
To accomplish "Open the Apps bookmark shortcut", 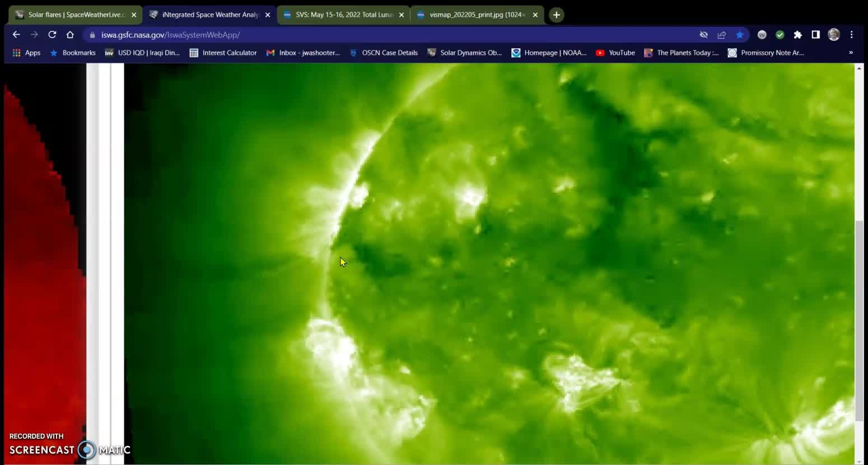I will (26, 53).
